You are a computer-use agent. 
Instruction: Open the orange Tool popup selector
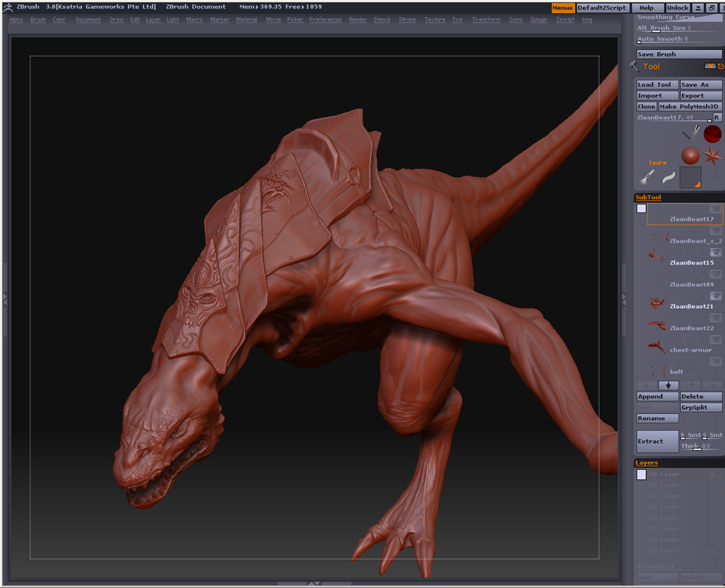(657, 162)
